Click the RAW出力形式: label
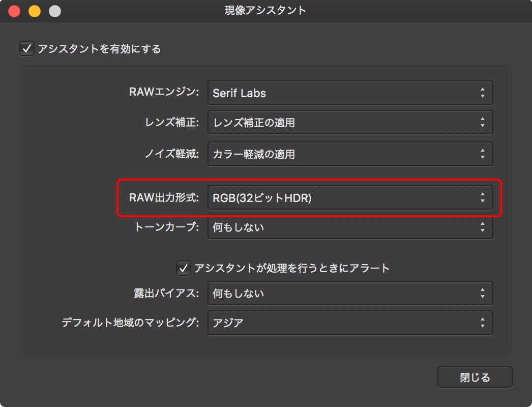 [x=164, y=197]
